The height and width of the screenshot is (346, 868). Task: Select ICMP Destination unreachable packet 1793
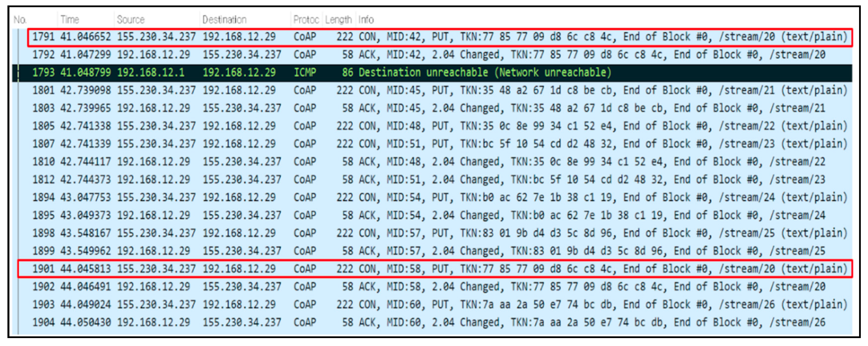click(438, 72)
